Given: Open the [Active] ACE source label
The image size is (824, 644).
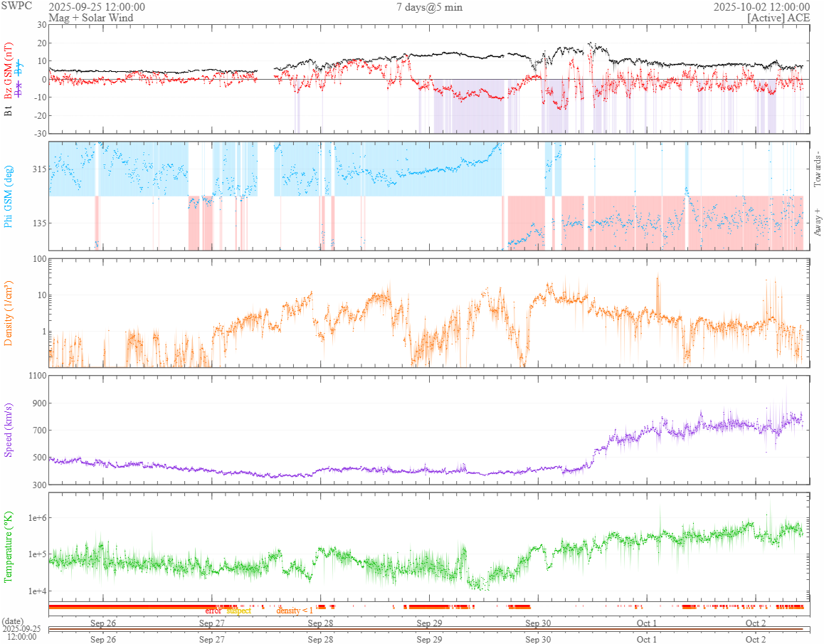Looking at the screenshot, I should point(778,17).
